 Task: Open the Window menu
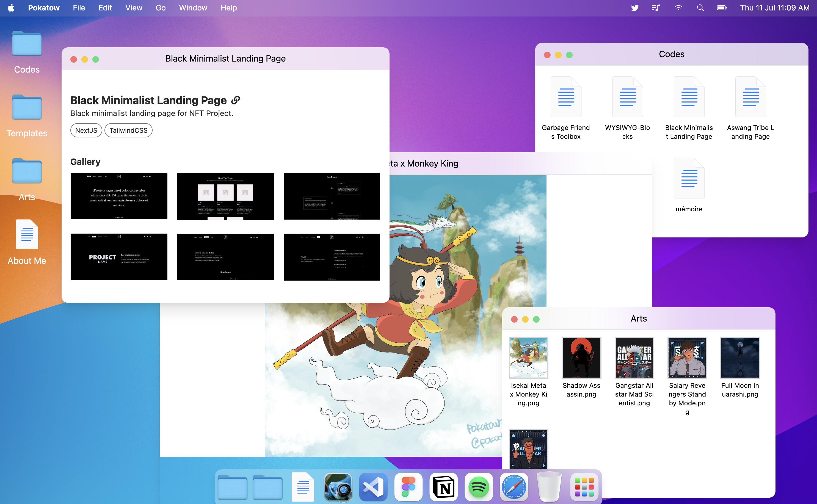pos(193,8)
